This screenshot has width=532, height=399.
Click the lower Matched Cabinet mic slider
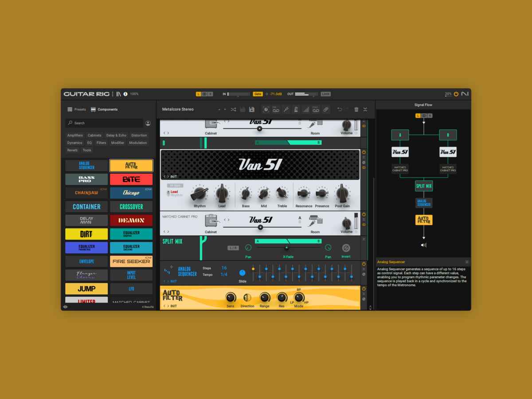(x=260, y=227)
